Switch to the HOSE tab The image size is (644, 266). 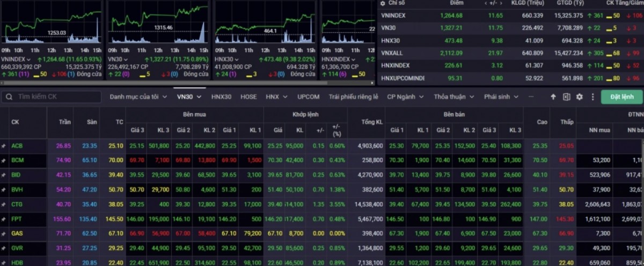pos(248,97)
